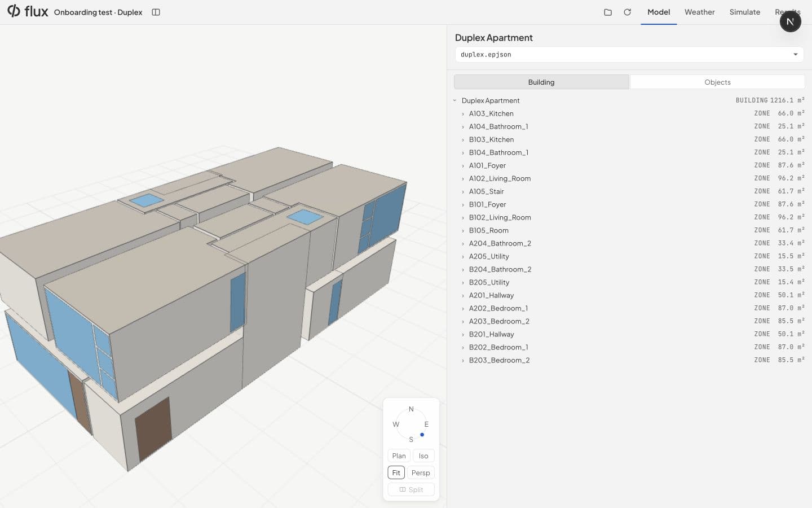Switch to the Model tab
The width and height of the screenshot is (812, 508).
coord(659,12)
